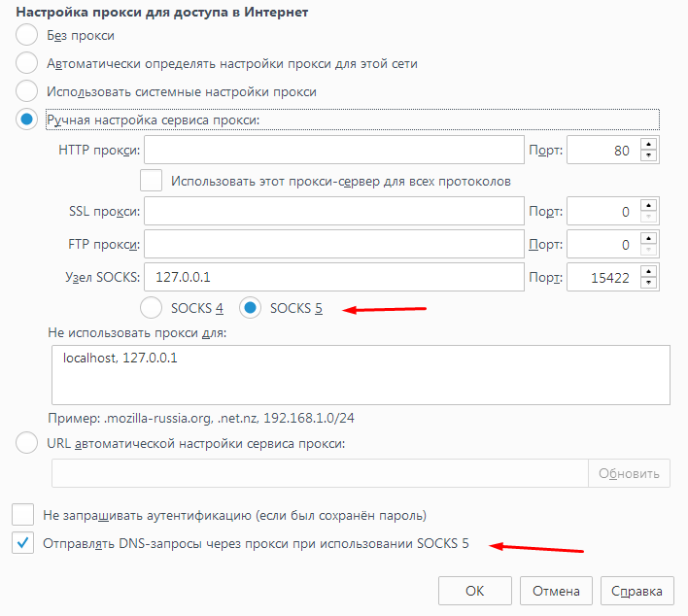Increase SOCKS port value with up arrow
688x616 pixels.
[x=649, y=271]
